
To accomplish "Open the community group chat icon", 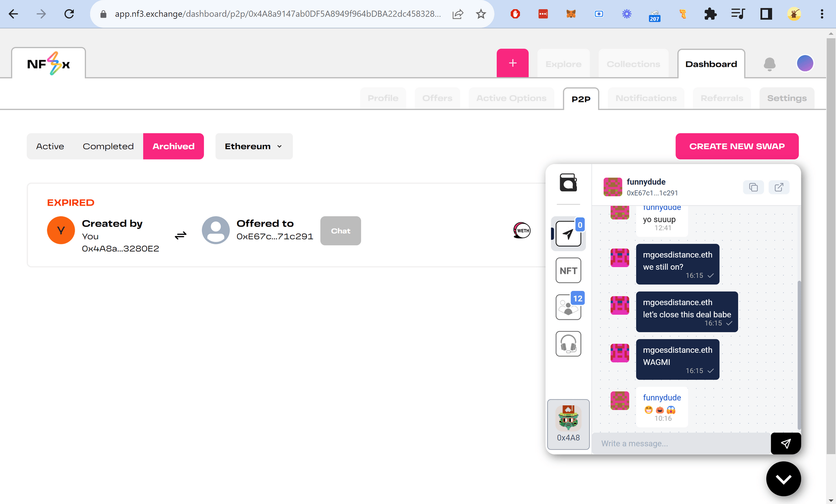I will (568, 307).
